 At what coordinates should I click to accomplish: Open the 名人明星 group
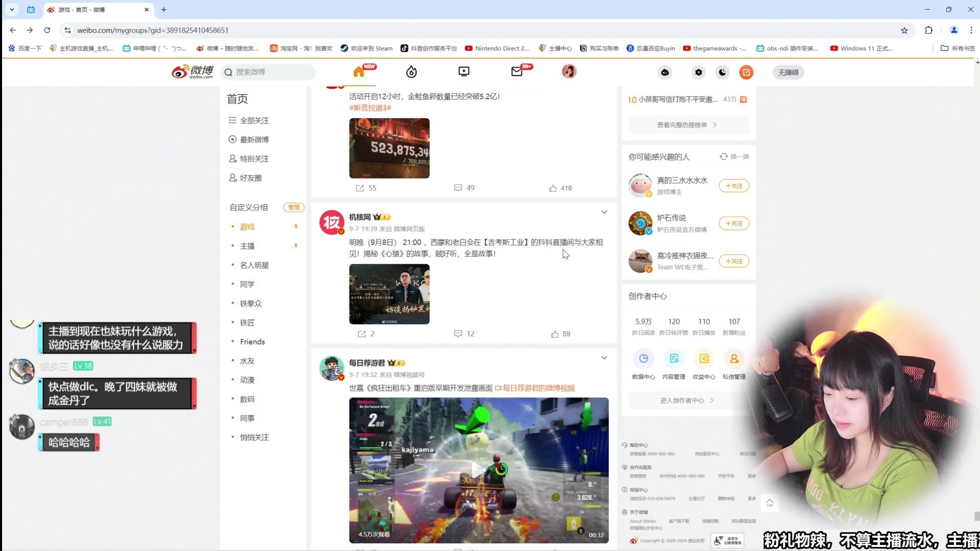[254, 265]
